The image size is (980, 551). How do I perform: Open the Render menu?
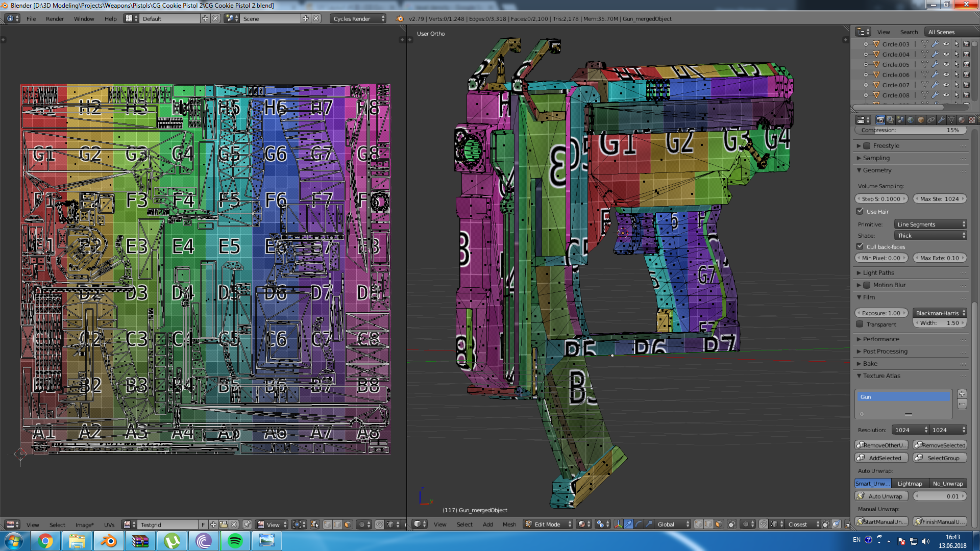coord(55,19)
